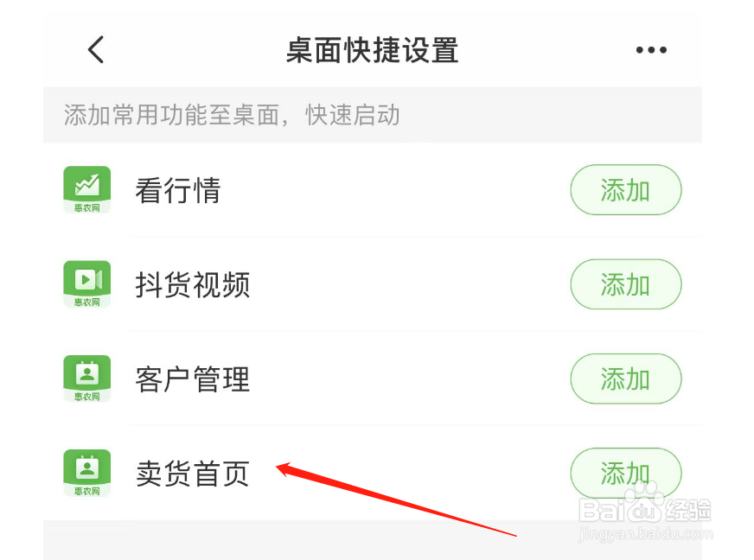Select the 看行情 list entry label
This screenshot has height=560, width=754.
(x=178, y=190)
